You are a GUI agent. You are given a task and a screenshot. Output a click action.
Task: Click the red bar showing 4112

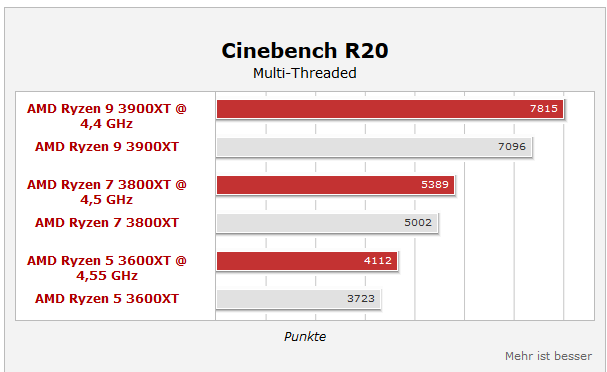pyautogui.click(x=307, y=261)
